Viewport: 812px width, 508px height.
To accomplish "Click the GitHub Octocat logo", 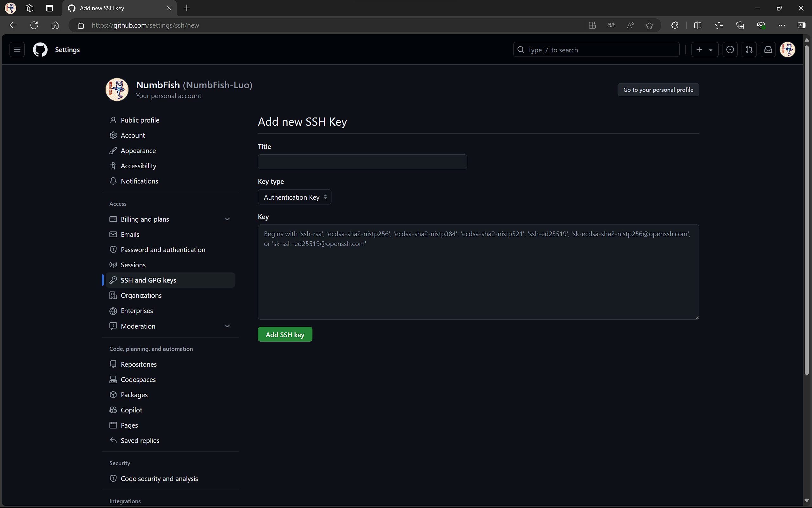I will [40, 50].
